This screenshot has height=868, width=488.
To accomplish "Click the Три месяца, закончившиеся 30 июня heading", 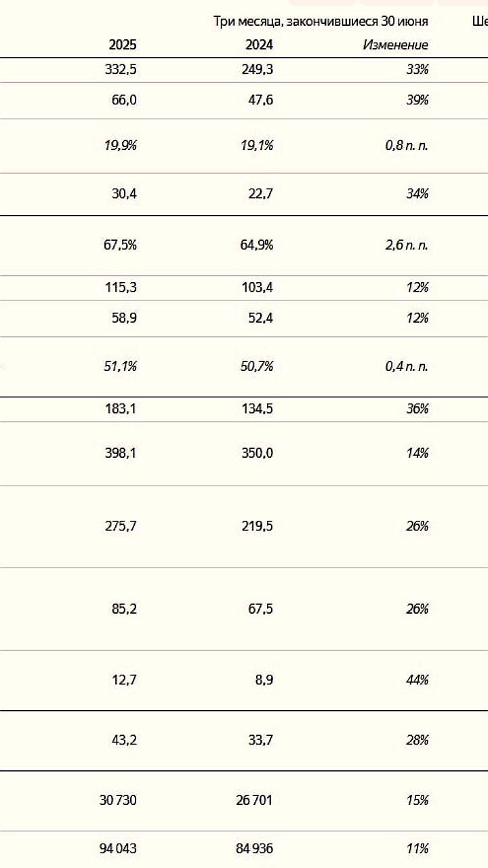I will click(321, 21).
